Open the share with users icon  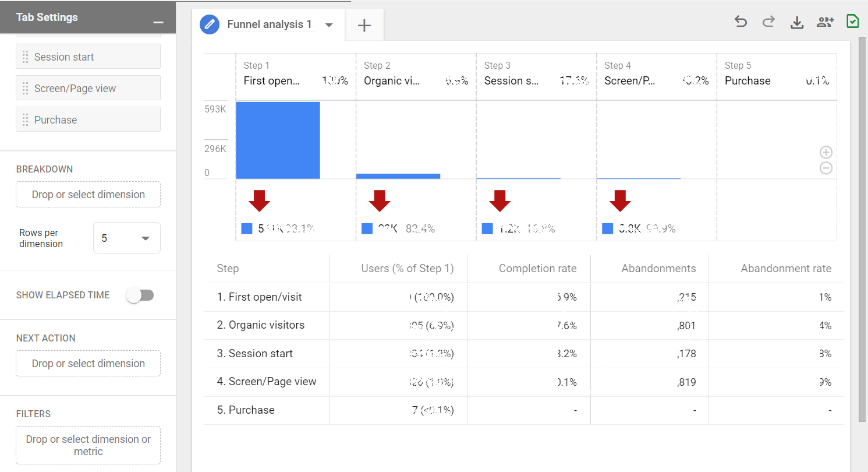825,22
